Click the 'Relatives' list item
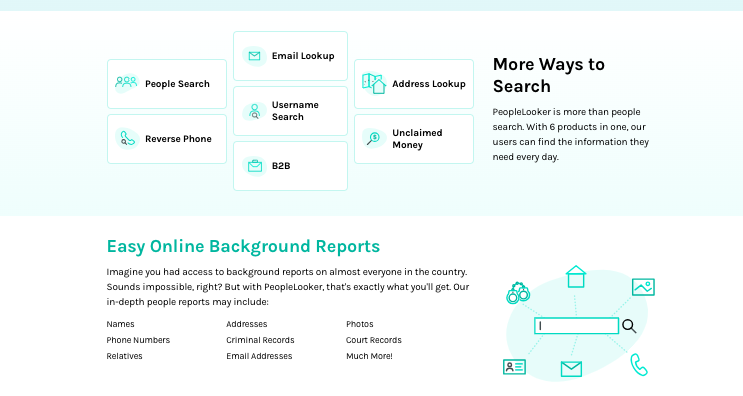Screen dimensions: 743x396 tap(124, 356)
